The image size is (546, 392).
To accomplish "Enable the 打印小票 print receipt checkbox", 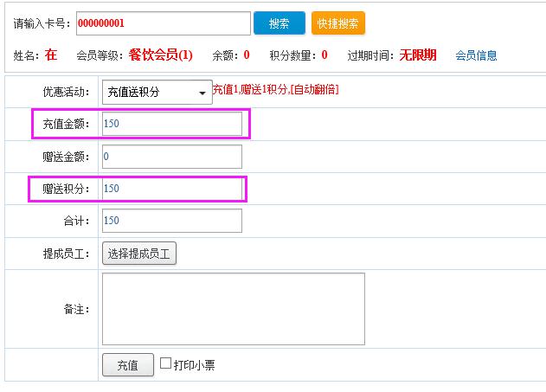I will [166, 364].
